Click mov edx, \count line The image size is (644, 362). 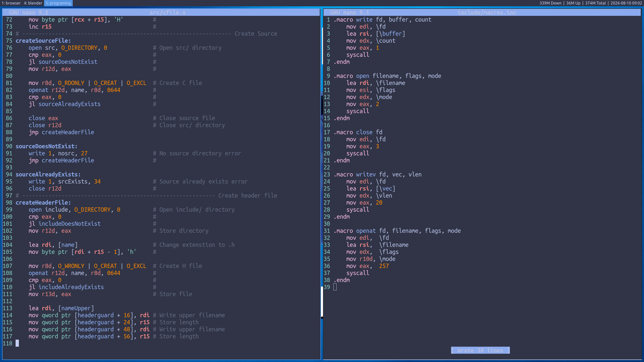(x=371, y=41)
